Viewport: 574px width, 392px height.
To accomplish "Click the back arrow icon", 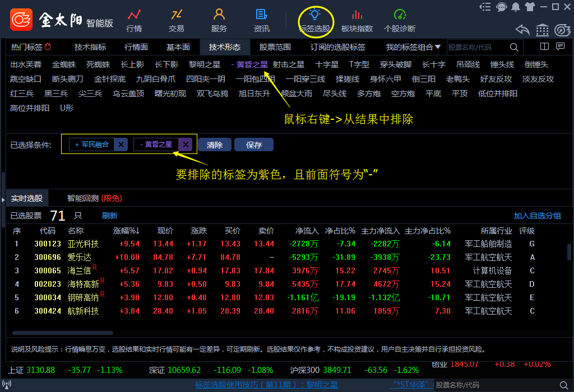I will [522, 30].
